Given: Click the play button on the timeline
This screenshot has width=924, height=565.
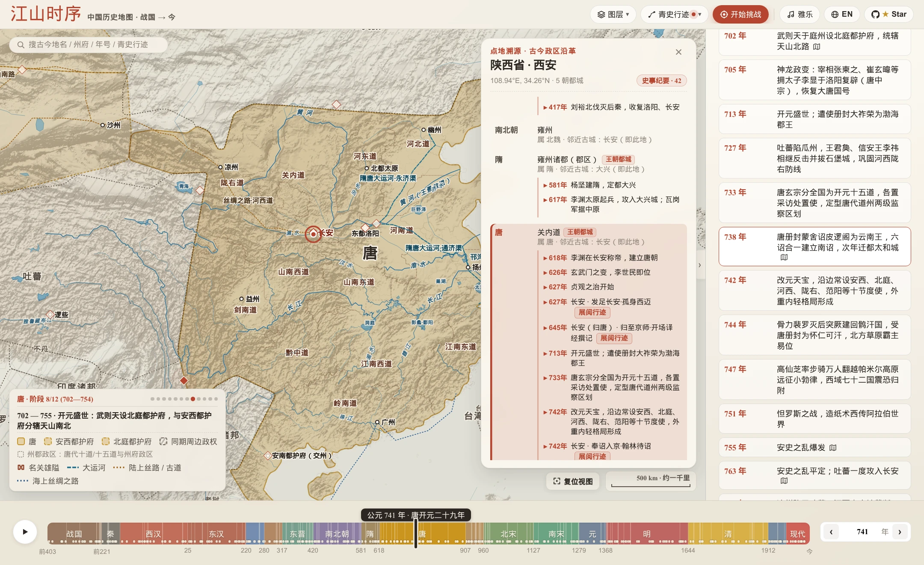Looking at the screenshot, I should [25, 532].
